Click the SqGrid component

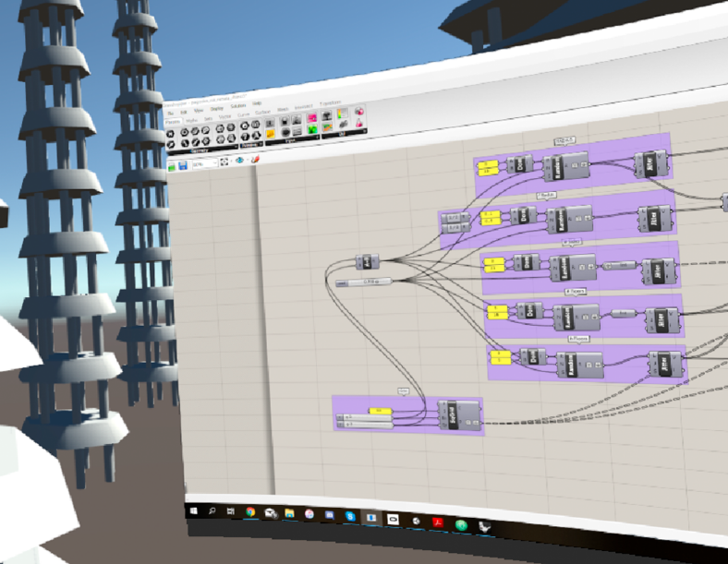pyautogui.click(x=459, y=415)
